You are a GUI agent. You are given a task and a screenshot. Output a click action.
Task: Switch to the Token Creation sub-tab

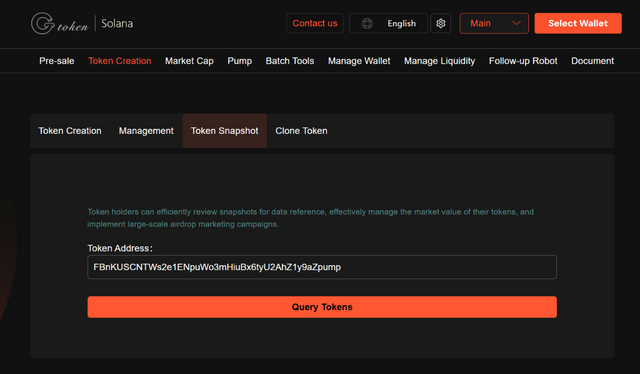pyautogui.click(x=70, y=131)
